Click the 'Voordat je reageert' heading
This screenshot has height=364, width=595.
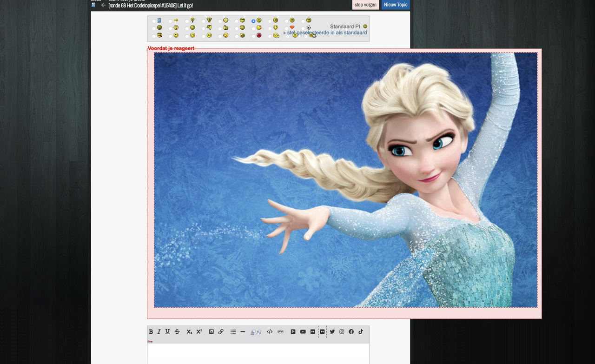click(171, 48)
